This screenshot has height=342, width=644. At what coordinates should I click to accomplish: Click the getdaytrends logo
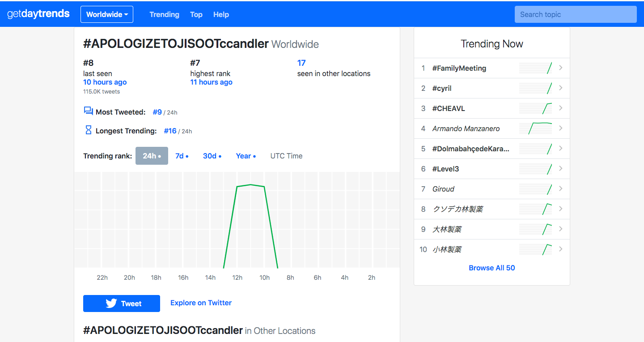click(38, 14)
